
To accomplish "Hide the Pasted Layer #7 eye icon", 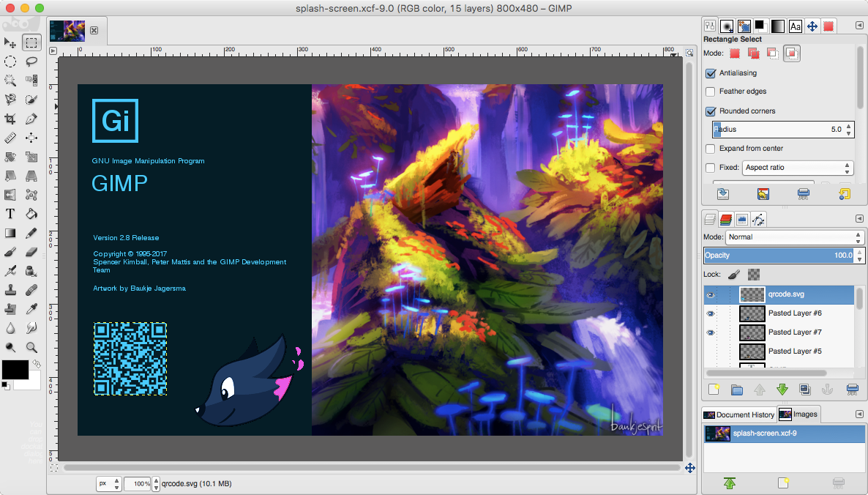I will point(711,332).
